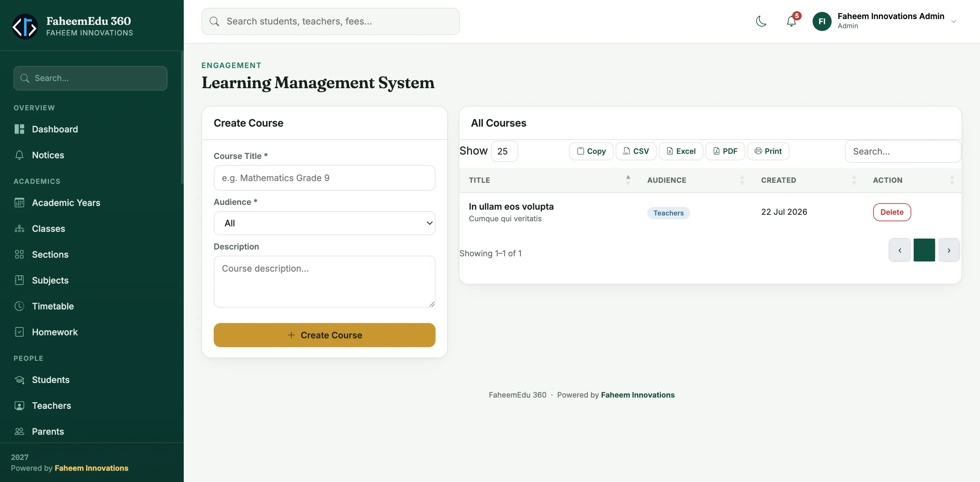Open Notices in the sidebar
This screenshot has width=980, height=482.
click(48, 155)
